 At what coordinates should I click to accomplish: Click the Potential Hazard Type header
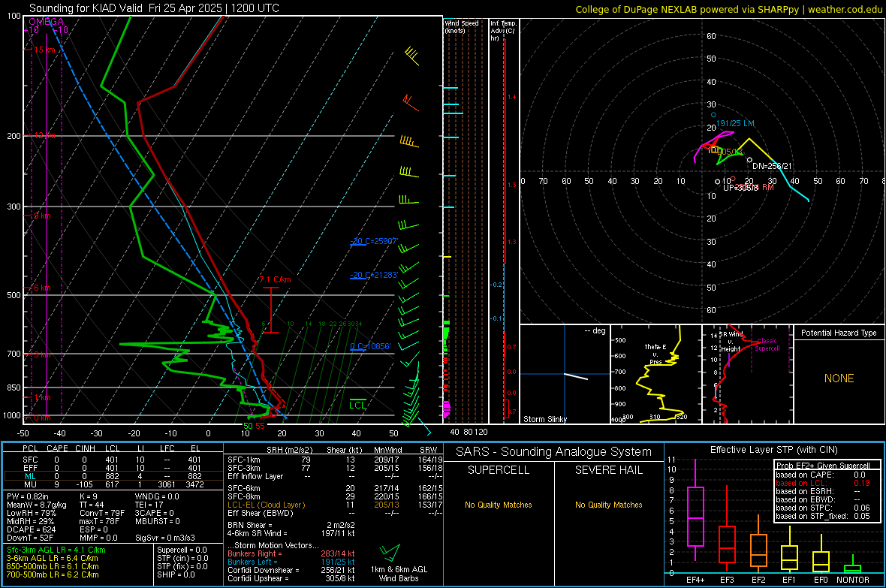[x=839, y=333]
